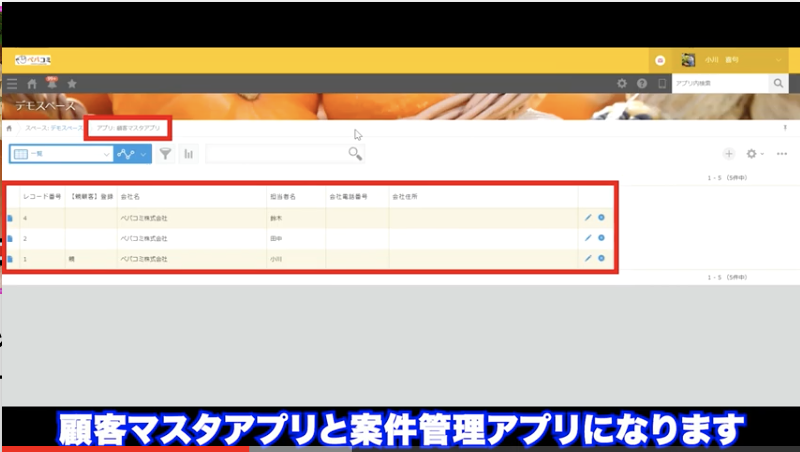Switch to the mobile view icon
The width and height of the screenshot is (800, 452).
point(660,84)
